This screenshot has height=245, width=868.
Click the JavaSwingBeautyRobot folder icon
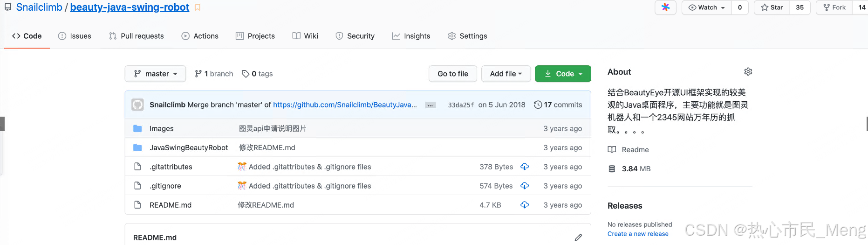point(137,147)
